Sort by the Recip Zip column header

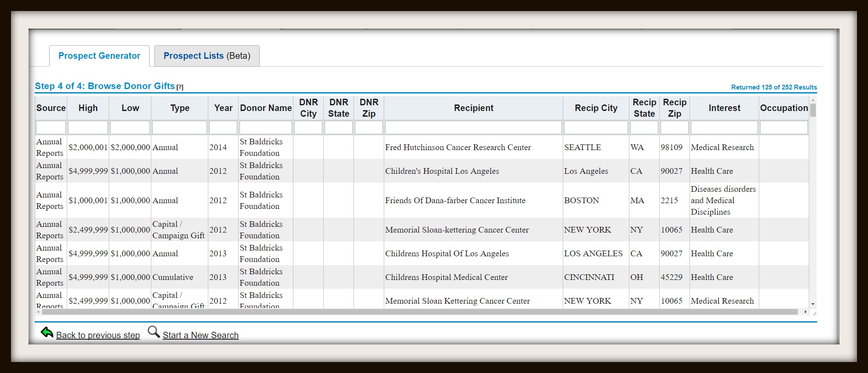[x=675, y=108]
